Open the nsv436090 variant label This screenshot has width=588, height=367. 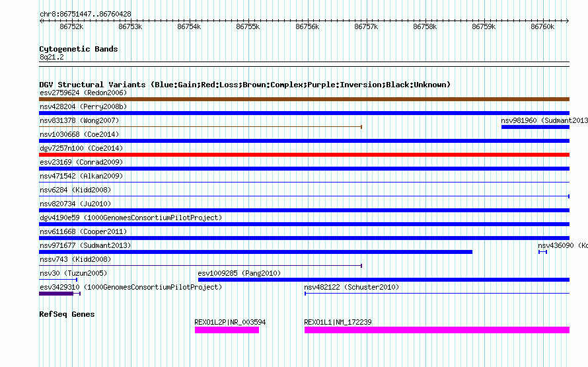[x=563, y=245]
